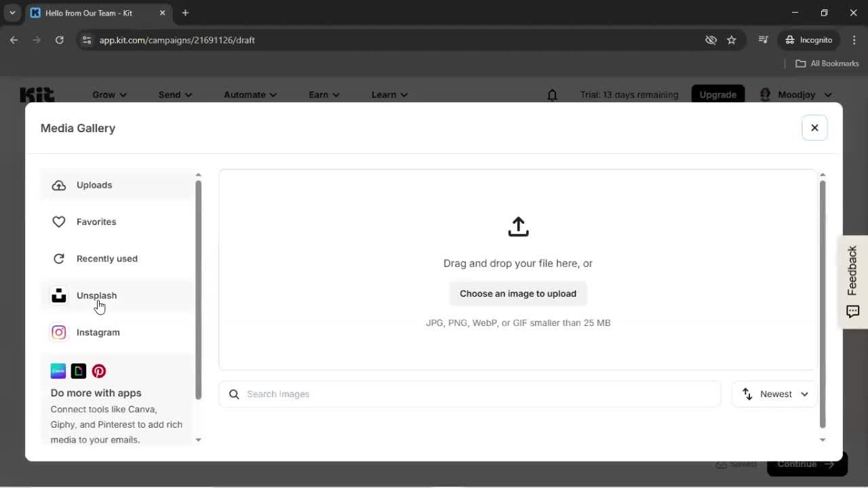868x488 pixels.
Task: Click the Upgrade button in the top bar
Action: click(x=717, y=95)
